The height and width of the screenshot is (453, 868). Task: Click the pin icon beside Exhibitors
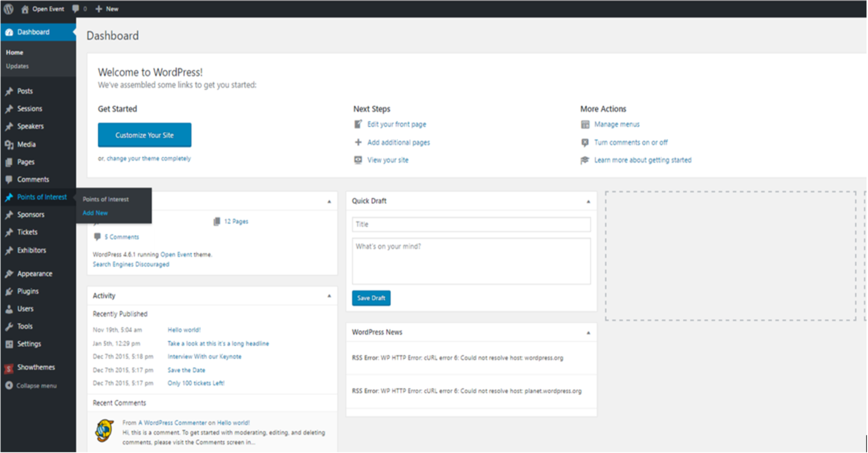9,251
